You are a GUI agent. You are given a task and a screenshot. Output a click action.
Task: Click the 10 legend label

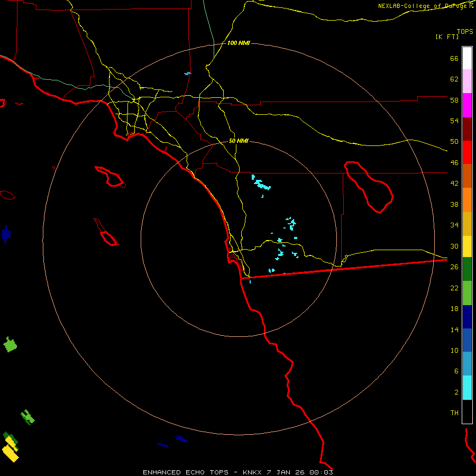pos(454,350)
